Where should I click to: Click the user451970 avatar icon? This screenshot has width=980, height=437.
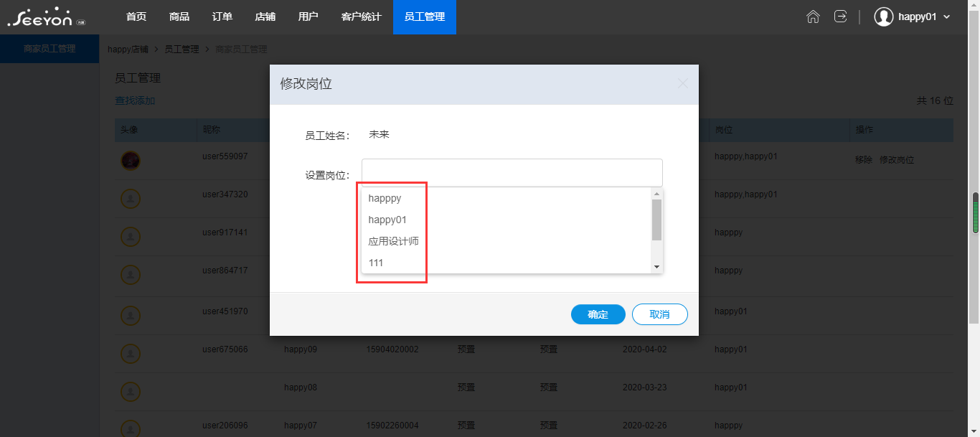click(130, 314)
